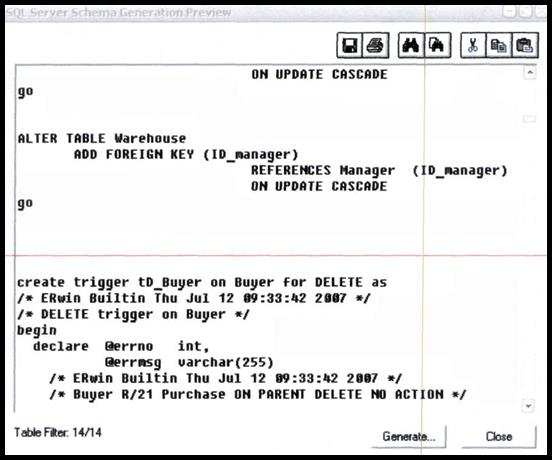Click the window's close (X) button
The width and height of the screenshot is (552, 460).
[x=540, y=12]
